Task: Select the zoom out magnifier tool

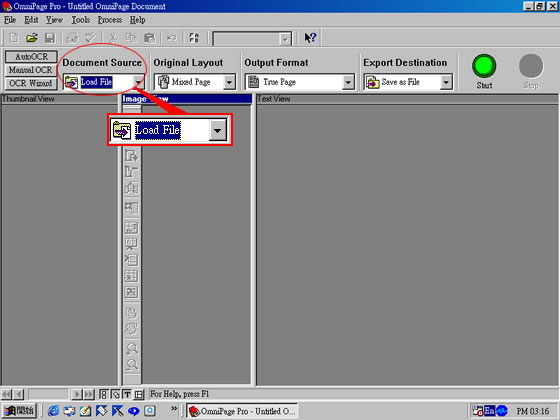Action: pos(131,365)
